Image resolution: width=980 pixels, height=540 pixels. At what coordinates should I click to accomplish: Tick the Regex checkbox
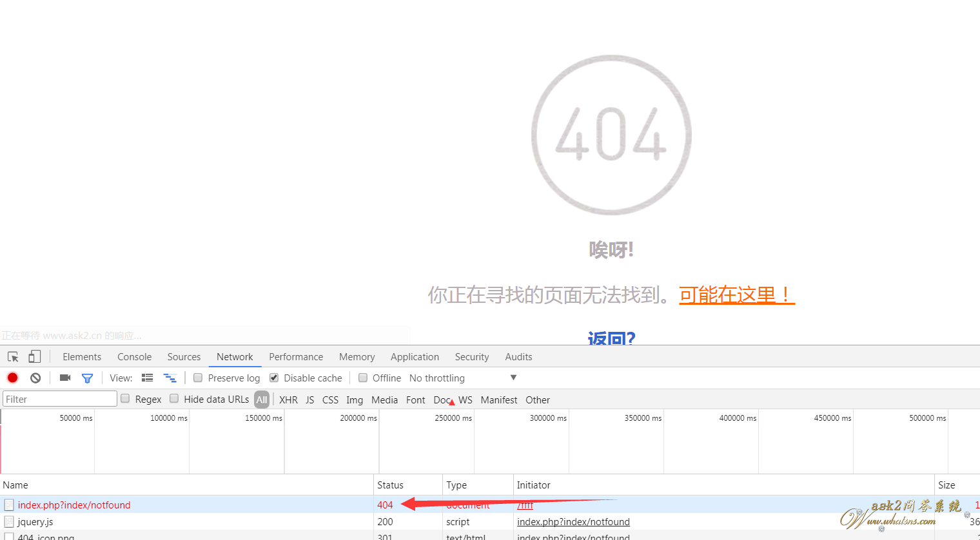pyautogui.click(x=126, y=399)
